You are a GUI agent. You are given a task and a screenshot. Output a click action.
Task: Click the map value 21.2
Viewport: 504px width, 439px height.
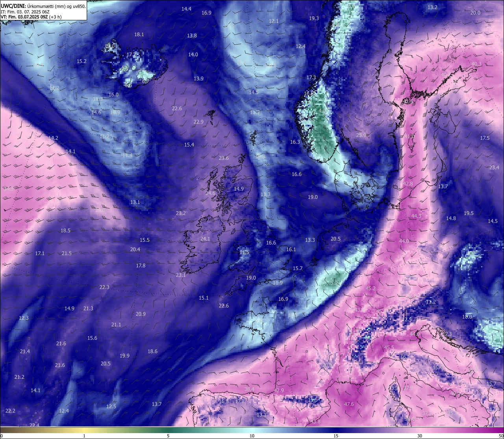(x=19, y=377)
